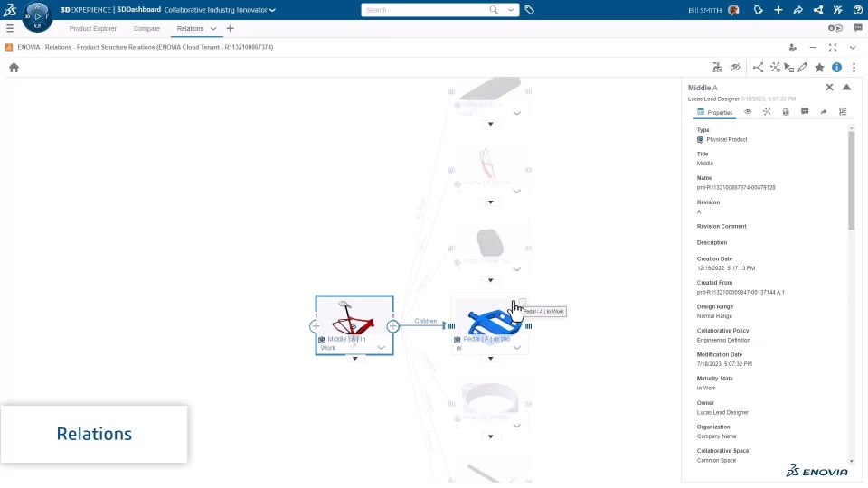Click the star Favorites icon in the toolbar
Image resolution: width=868 pixels, height=488 pixels.
[819, 68]
